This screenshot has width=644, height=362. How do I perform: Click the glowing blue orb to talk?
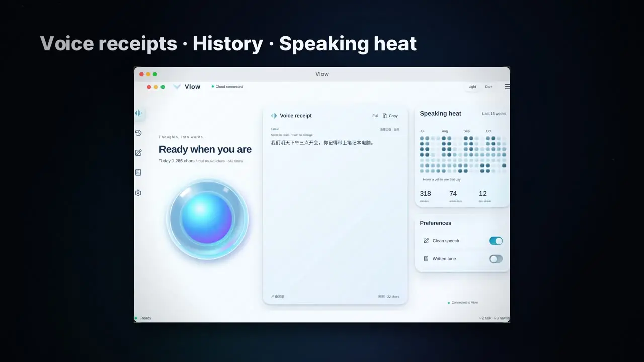(207, 219)
